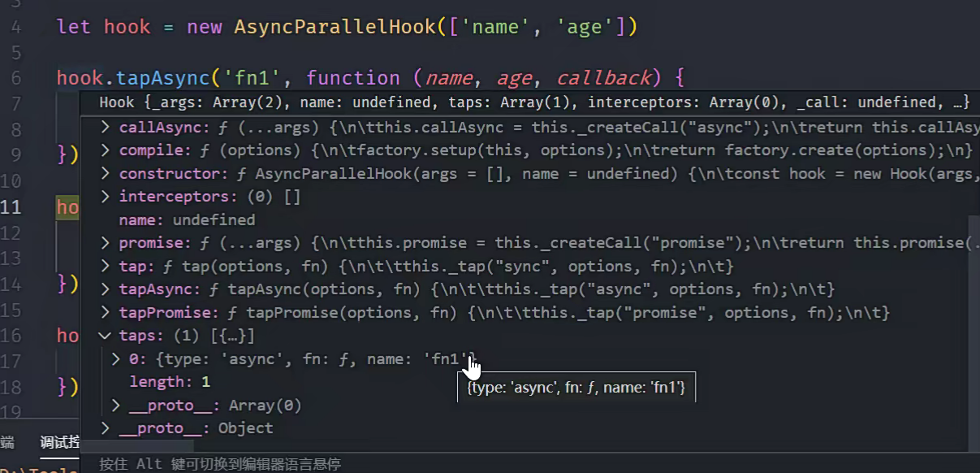Expand the promise function entry
Screen dimensions: 980x473
pos(105,243)
